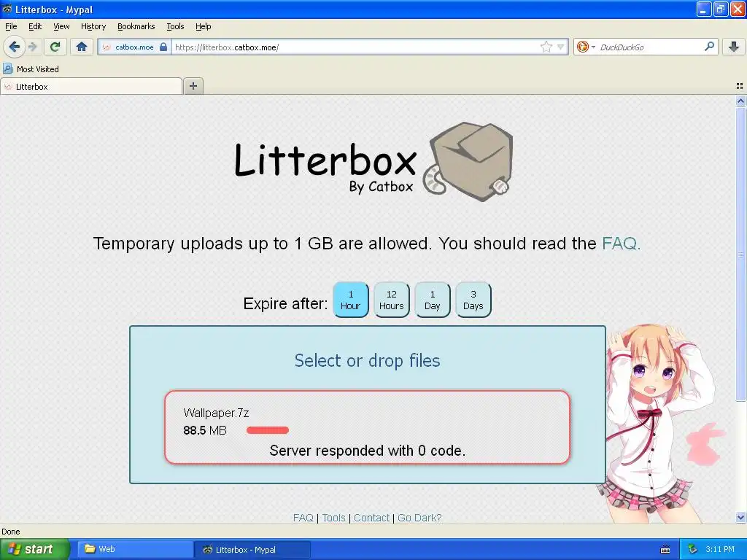Screen dimensions: 747x560
Task: Click the Forward navigation arrow
Action: [x=32, y=47]
